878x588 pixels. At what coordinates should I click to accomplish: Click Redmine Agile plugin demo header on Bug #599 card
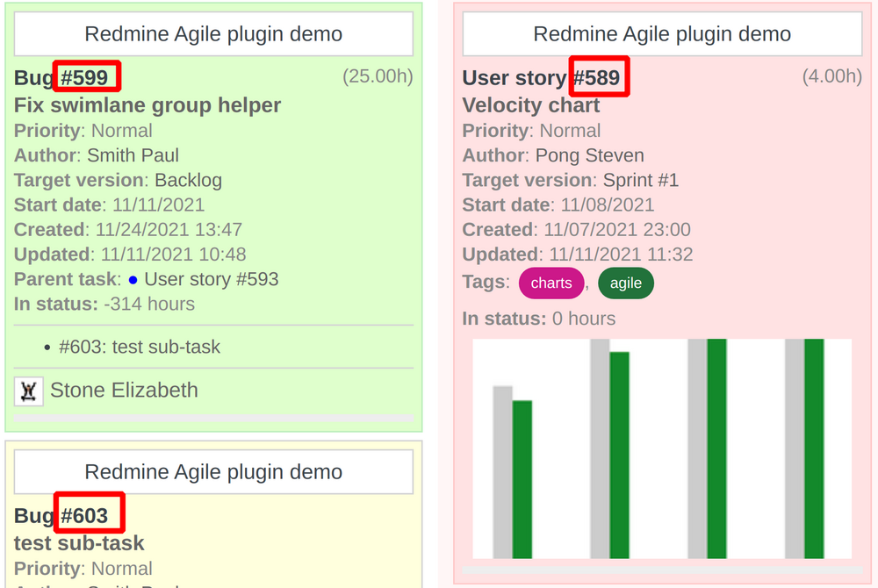pos(213,33)
